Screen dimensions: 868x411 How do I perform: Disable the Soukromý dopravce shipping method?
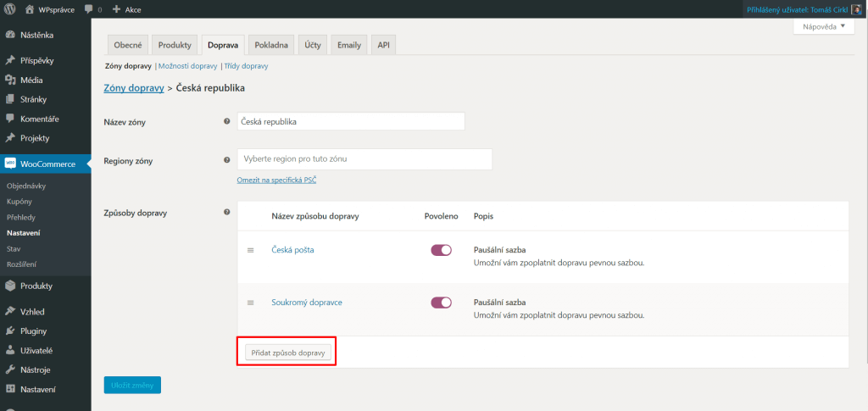pyautogui.click(x=441, y=303)
